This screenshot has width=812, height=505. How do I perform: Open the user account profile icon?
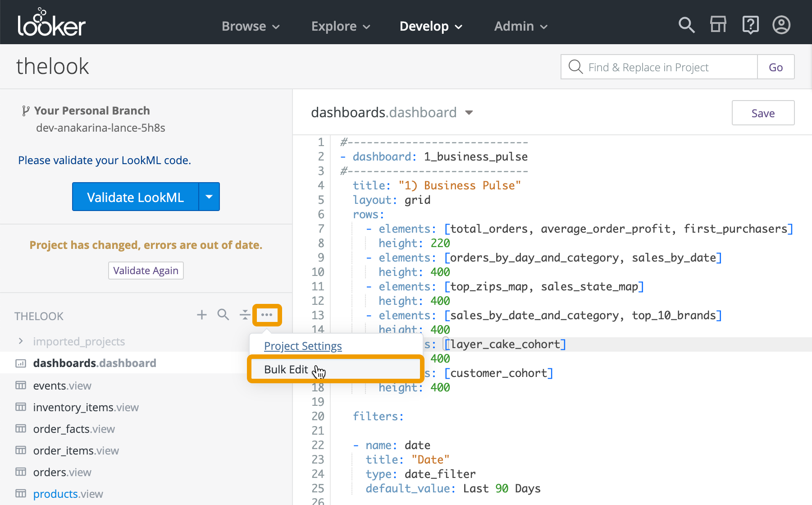(x=781, y=25)
